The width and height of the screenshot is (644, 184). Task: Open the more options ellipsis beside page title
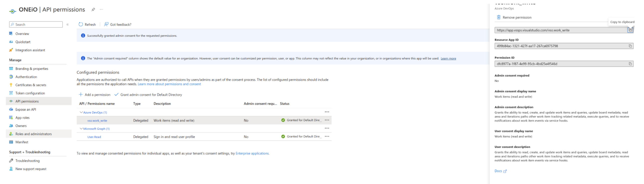101,9
